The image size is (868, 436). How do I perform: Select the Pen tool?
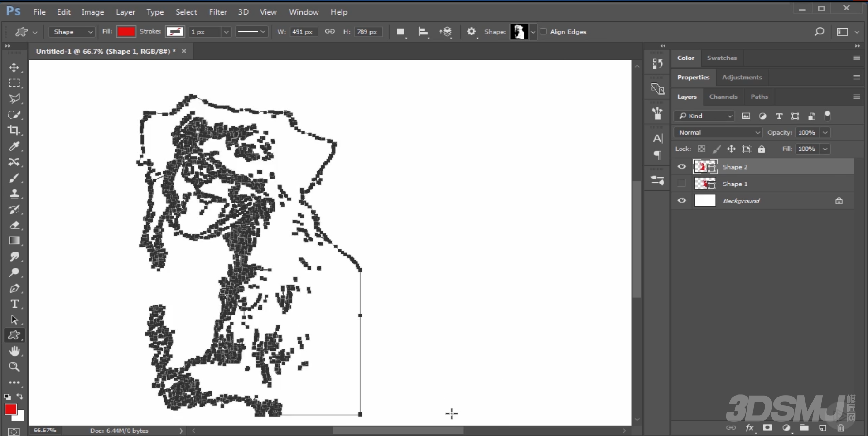click(14, 288)
